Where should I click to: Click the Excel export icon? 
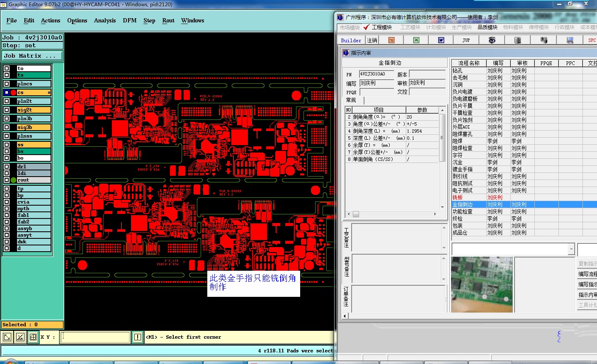tap(416, 40)
